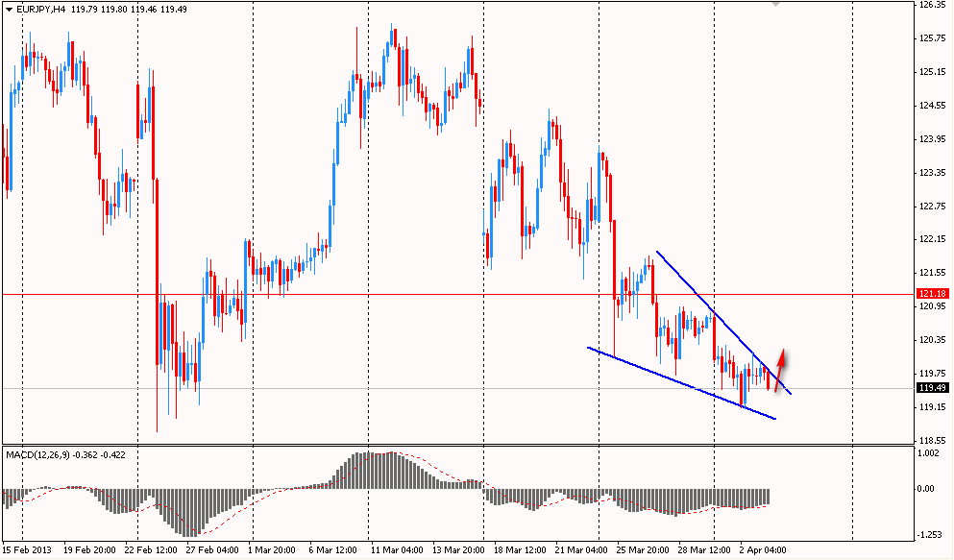This screenshot has height=560, width=954.
Task: Click the 124.55 price axis label
Action: tap(933, 106)
